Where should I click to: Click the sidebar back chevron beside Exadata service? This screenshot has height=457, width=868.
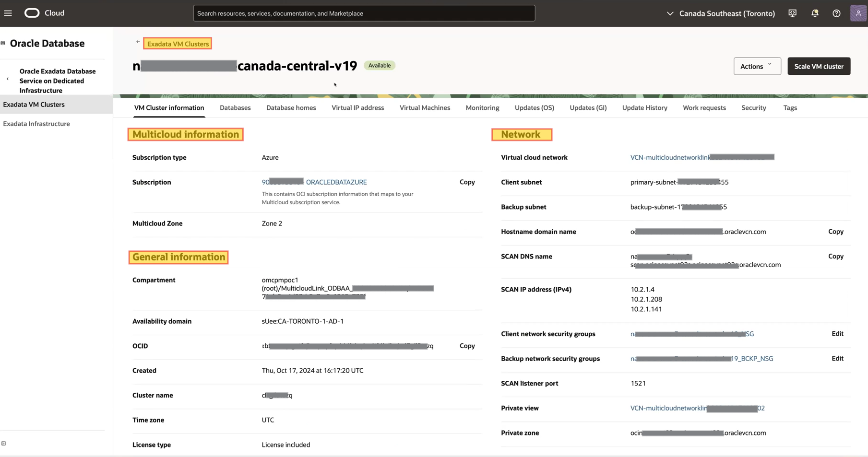click(x=8, y=79)
